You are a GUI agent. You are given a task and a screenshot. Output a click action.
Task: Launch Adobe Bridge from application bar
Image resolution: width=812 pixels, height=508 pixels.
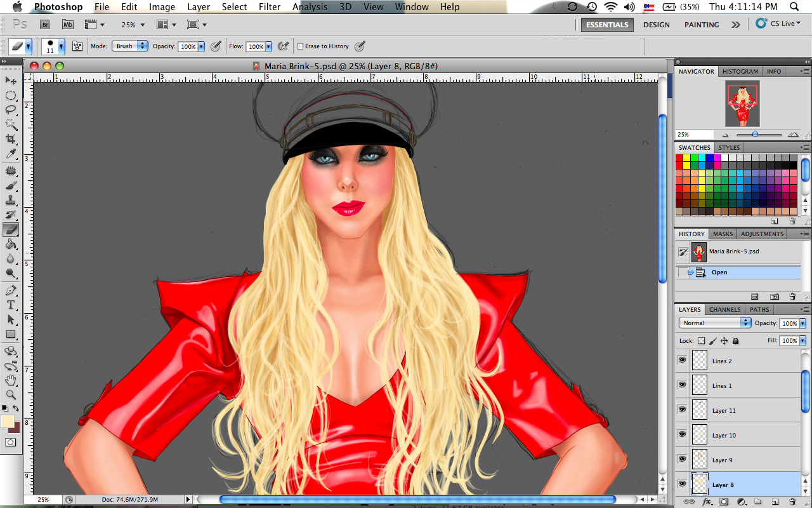[x=45, y=24]
